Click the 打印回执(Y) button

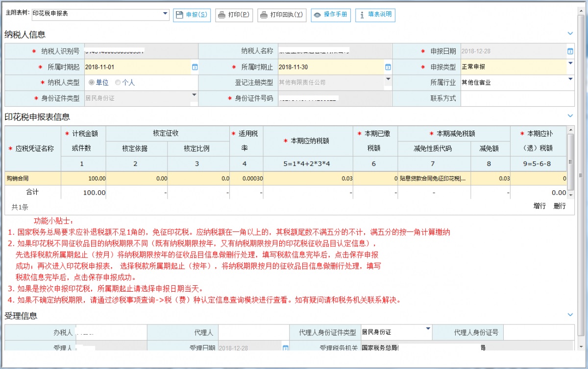(x=282, y=15)
